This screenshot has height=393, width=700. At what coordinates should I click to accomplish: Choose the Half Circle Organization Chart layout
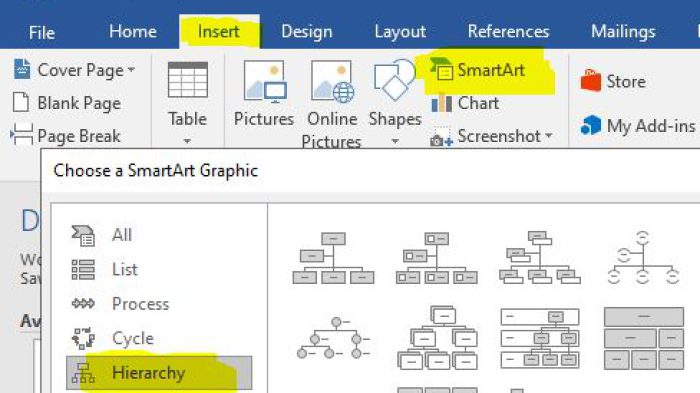pyautogui.click(x=643, y=258)
